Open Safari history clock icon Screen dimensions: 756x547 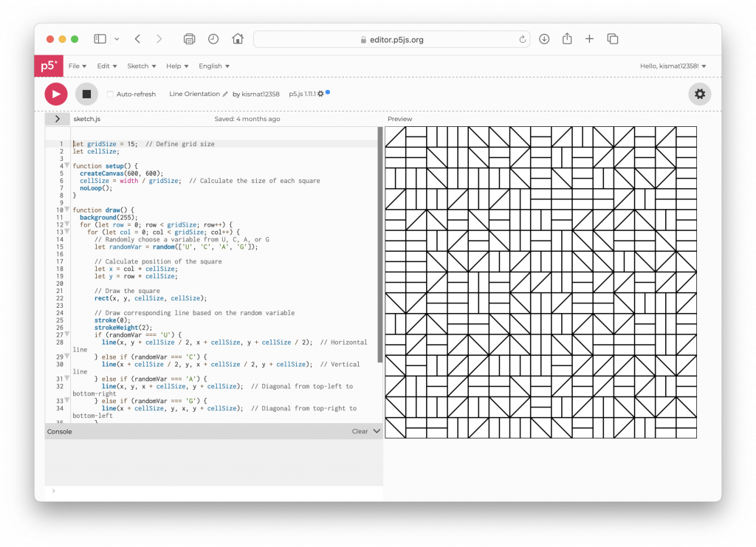[x=213, y=39]
